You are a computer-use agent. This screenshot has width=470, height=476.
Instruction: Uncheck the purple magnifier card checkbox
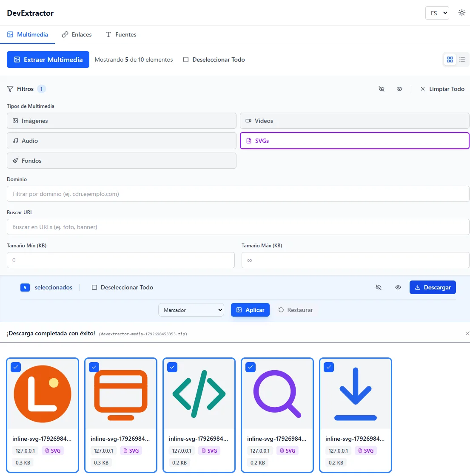[251, 367]
